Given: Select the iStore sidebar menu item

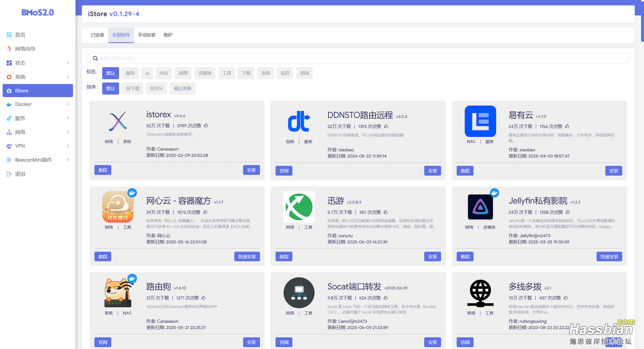Looking at the screenshot, I should pyautogui.click(x=38, y=90).
